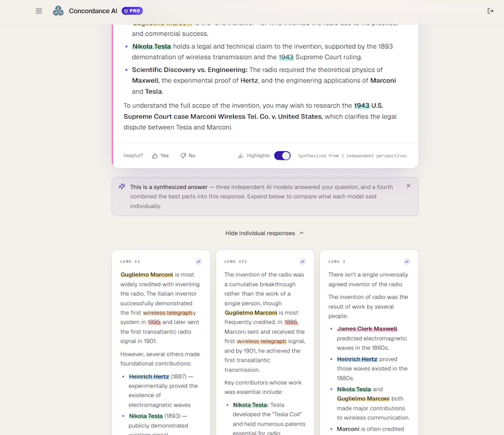Click highlighted 1943 before Supreme Court ruling
Viewport: 504px width, 435px height.
pyautogui.click(x=286, y=57)
